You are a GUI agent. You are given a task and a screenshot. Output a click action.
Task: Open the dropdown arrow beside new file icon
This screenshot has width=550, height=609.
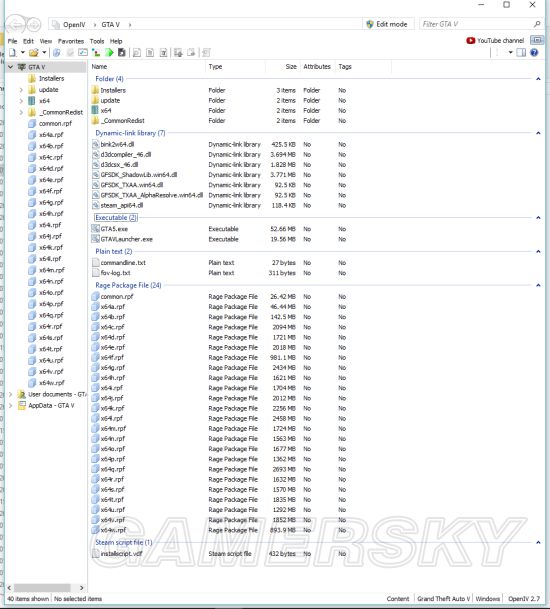[23, 52]
